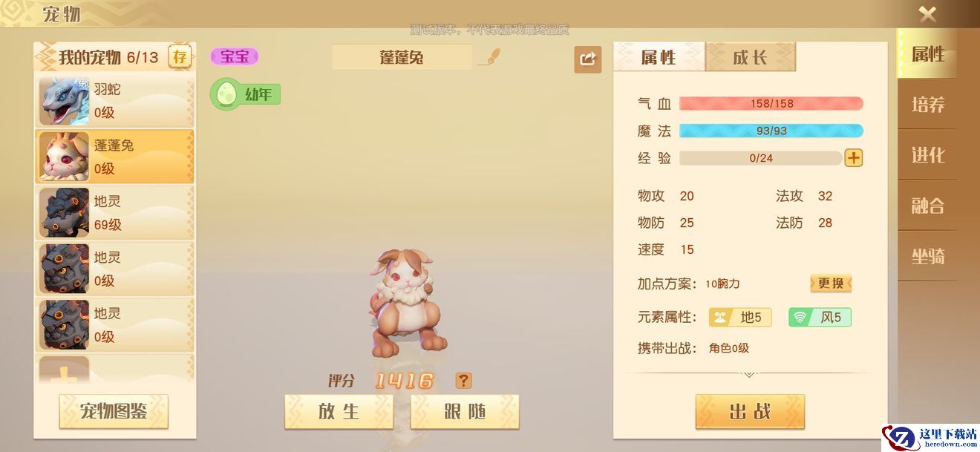
Task: Open pet storage 存 icon
Action: point(180,56)
